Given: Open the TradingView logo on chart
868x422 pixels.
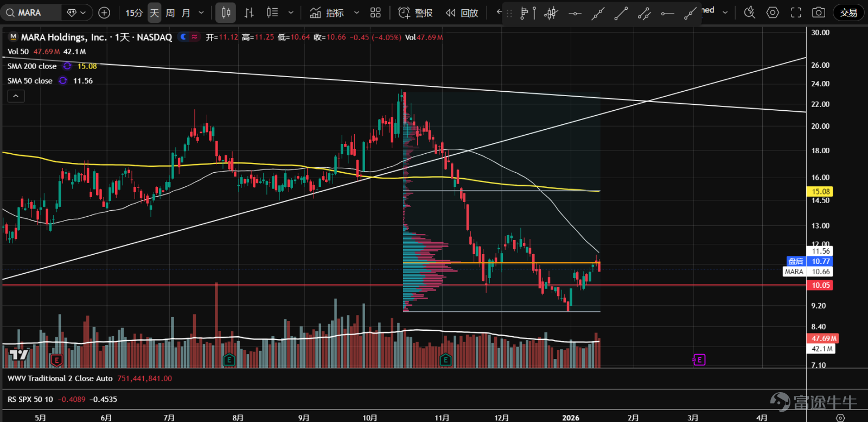Looking at the screenshot, I should pyautogui.click(x=19, y=355).
